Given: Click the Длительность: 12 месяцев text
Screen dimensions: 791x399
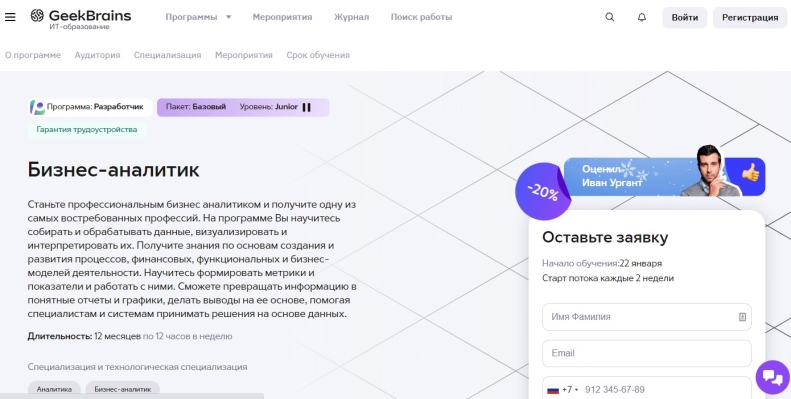Looking at the screenshot, I should pos(84,336).
